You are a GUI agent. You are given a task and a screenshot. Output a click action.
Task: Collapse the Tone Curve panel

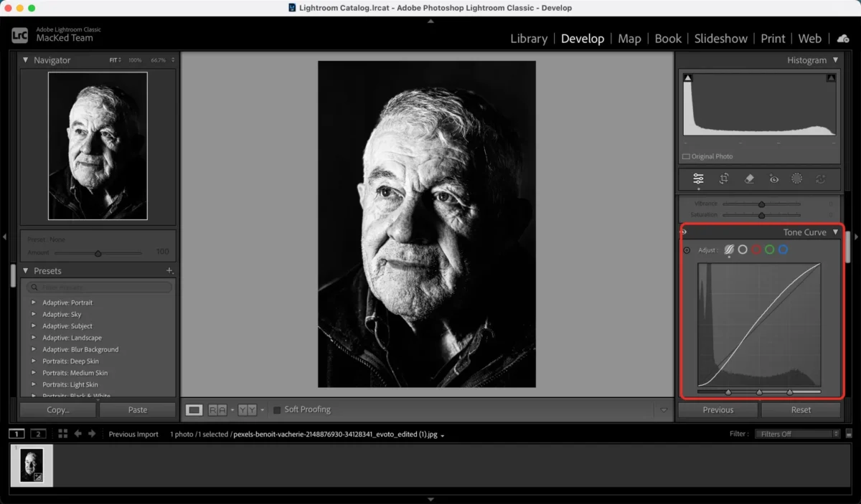click(x=835, y=232)
